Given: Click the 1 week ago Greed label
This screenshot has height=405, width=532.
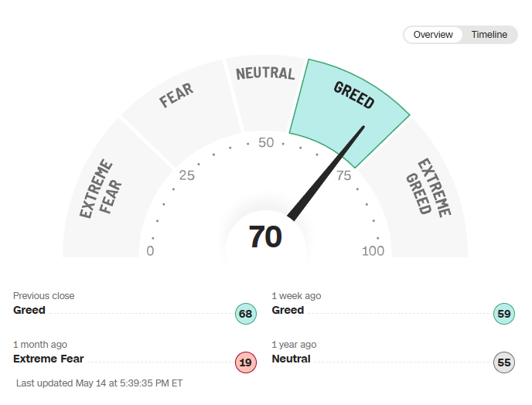Looking at the screenshot, I should click(288, 310).
